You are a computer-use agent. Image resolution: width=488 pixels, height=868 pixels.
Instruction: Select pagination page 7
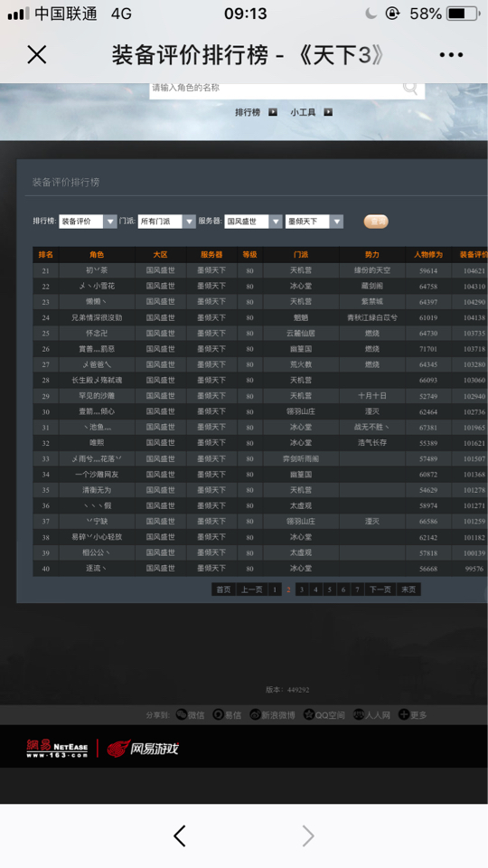click(x=358, y=590)
